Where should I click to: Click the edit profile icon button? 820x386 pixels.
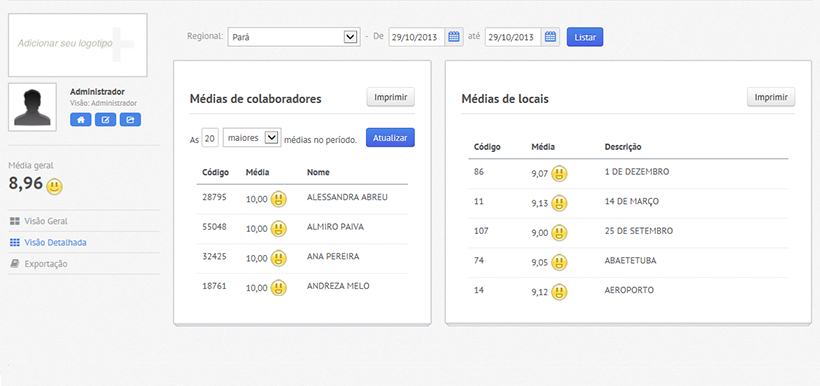click(x=105, y=120)
